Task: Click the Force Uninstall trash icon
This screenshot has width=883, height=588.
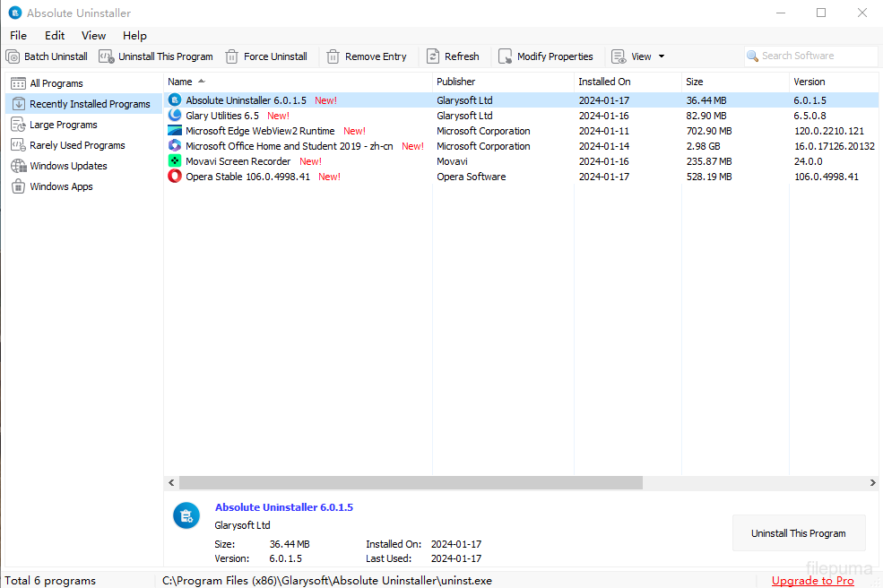Action: (231, 56)
